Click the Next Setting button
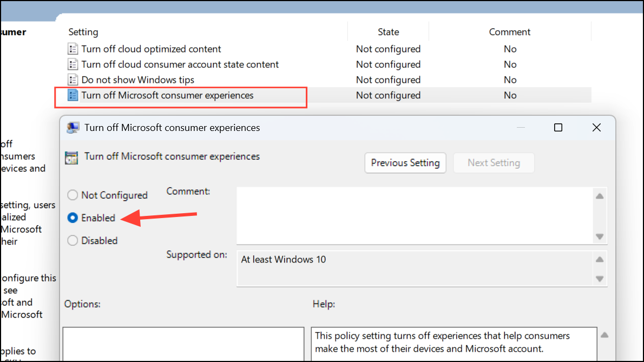The image size is (644, 362). pos(494,163)
